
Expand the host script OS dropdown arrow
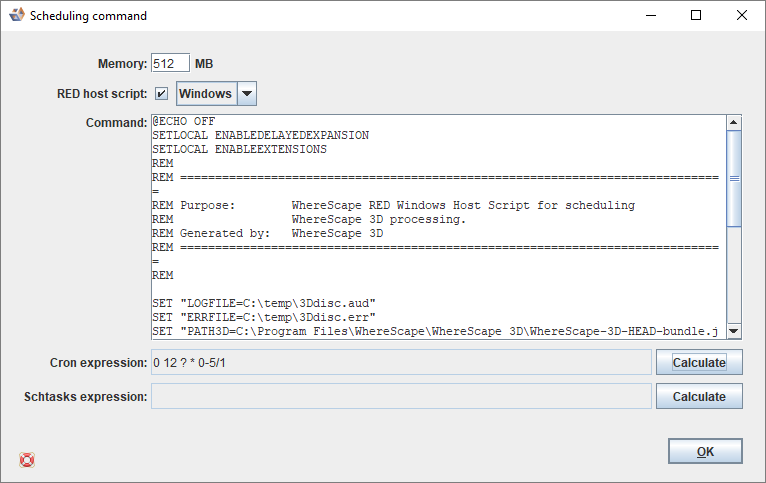pos(247,94)
